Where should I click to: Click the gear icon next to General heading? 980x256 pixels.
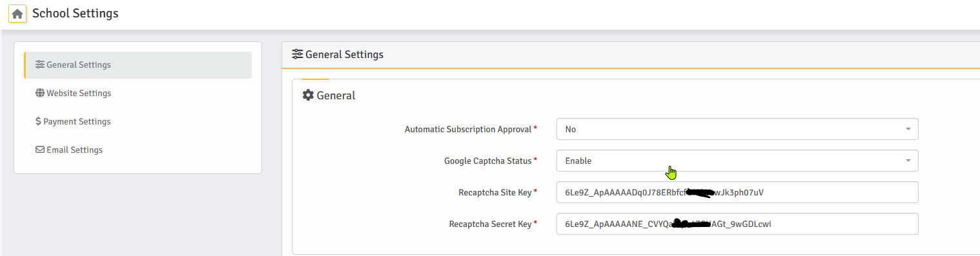(308, 95)
